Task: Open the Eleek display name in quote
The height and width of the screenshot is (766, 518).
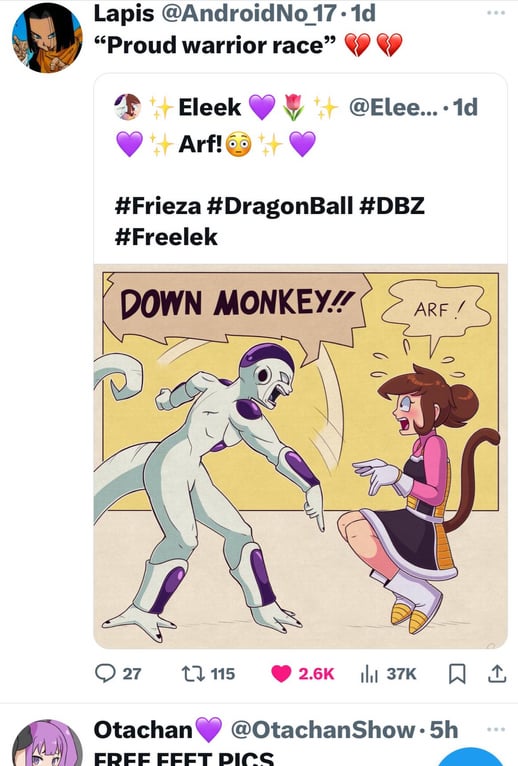Action: [210, 107]
